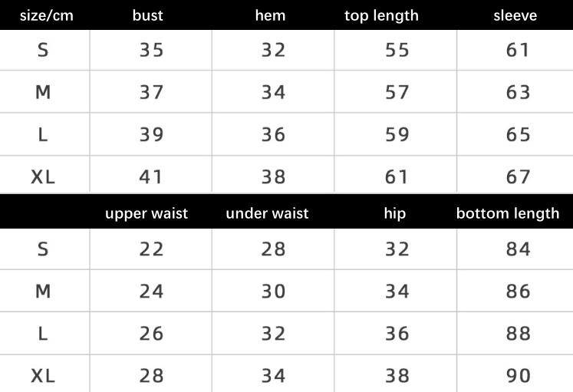573x392 pixels.
Task: Click the 'bottom length' column header
Action: tap(508, 213)
